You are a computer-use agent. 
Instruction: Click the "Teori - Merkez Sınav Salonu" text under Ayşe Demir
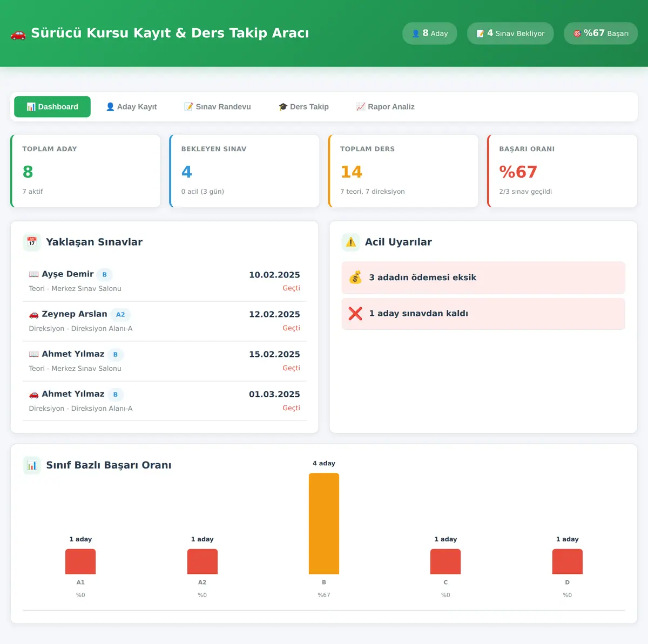(x=75, y=289)
